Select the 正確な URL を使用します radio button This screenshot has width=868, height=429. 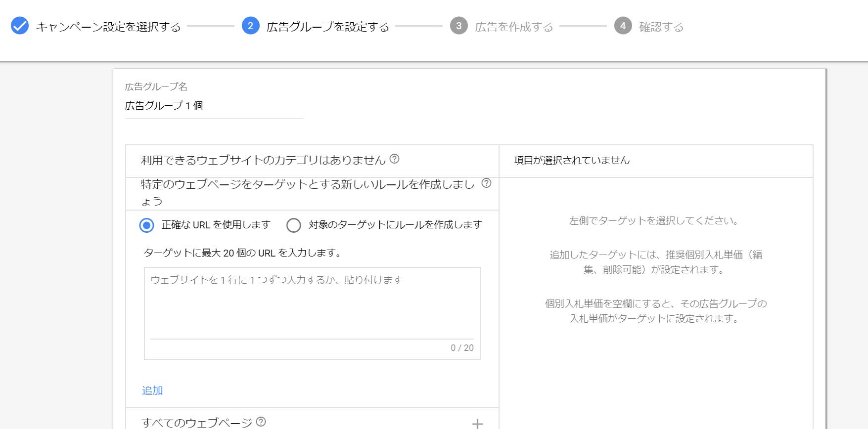click(x=146, y=225)
